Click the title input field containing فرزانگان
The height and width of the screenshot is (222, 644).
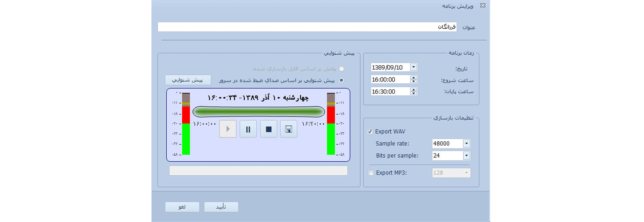pyautogui.click(x=307, y=27)
